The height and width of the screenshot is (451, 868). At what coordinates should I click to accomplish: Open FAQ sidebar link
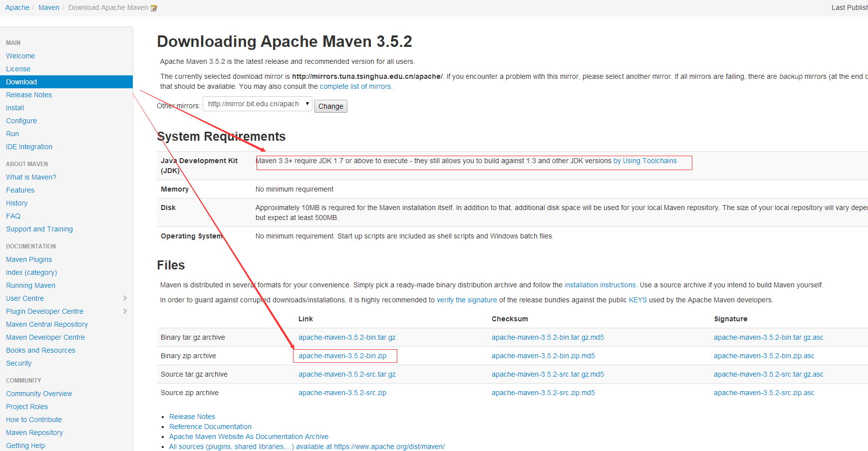click(13, 216)
